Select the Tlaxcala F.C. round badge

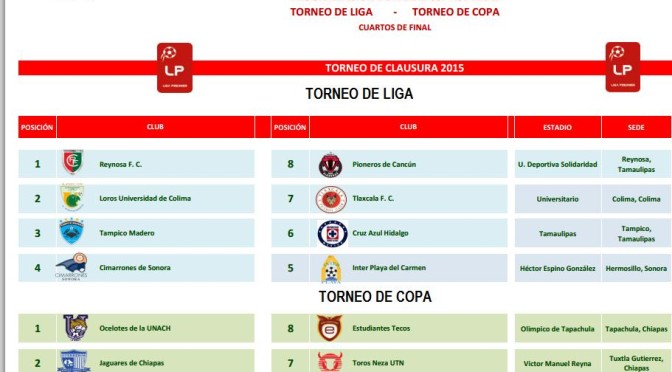pyautogui.click(x=331, y=199)
